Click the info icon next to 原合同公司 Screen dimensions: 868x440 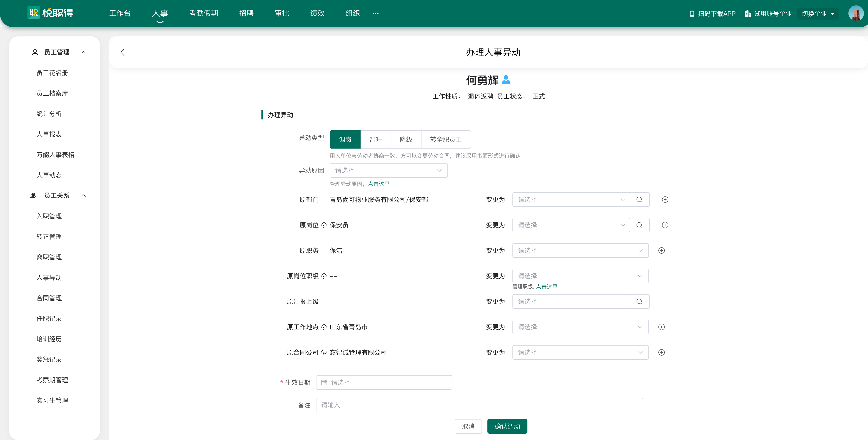click(x=324, y=352)
